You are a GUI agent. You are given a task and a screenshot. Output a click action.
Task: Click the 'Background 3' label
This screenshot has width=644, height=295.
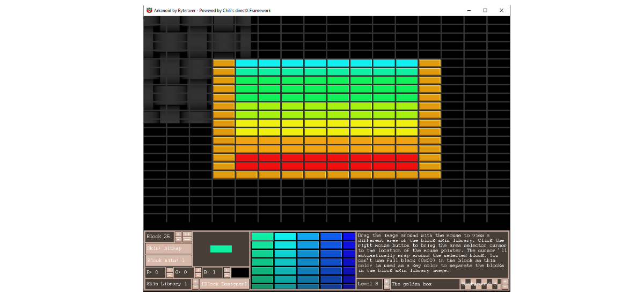click(480, 284)
